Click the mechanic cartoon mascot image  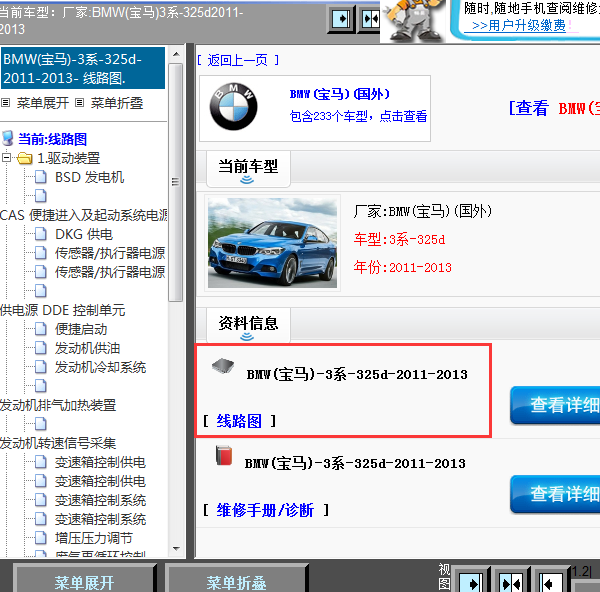coord(414,20)
